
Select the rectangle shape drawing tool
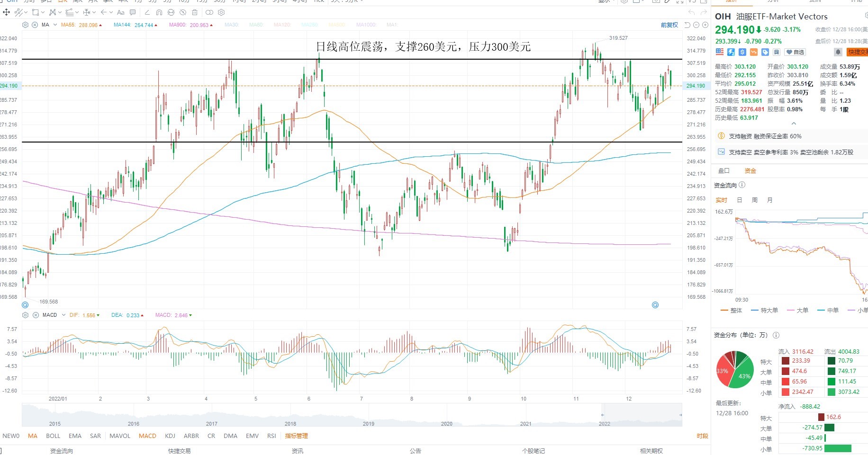click(x=36, y=12)
